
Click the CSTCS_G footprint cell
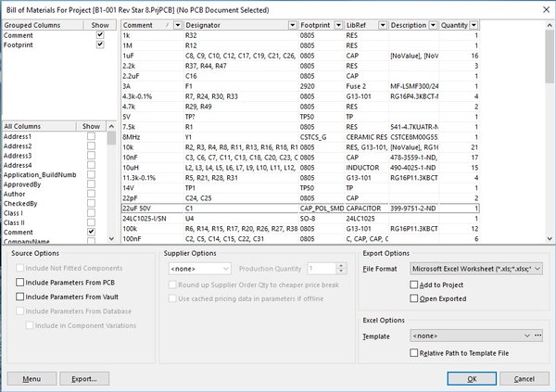[322, 137]
